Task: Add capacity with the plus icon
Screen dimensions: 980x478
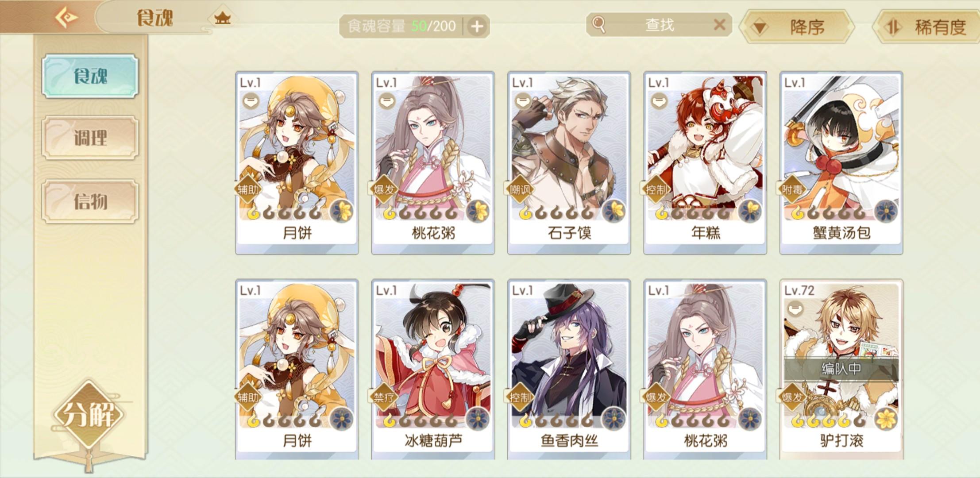Action: tap(477, 27)
